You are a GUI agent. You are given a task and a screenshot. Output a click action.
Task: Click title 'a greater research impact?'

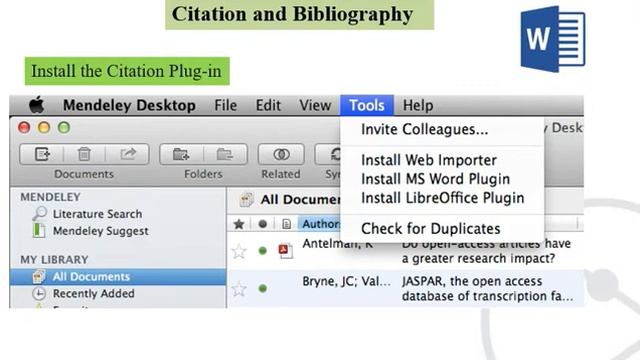pyautogui.click(x=478, y=259)
